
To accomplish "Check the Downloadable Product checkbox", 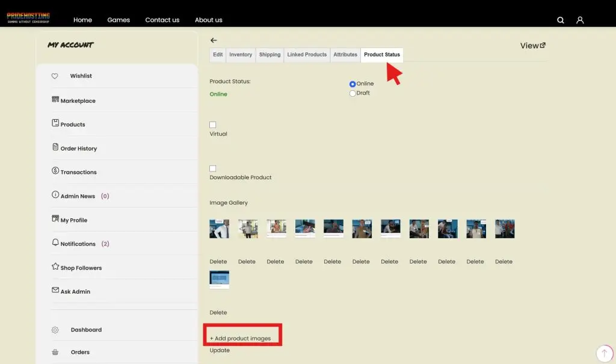I will (x=213, y=168).
